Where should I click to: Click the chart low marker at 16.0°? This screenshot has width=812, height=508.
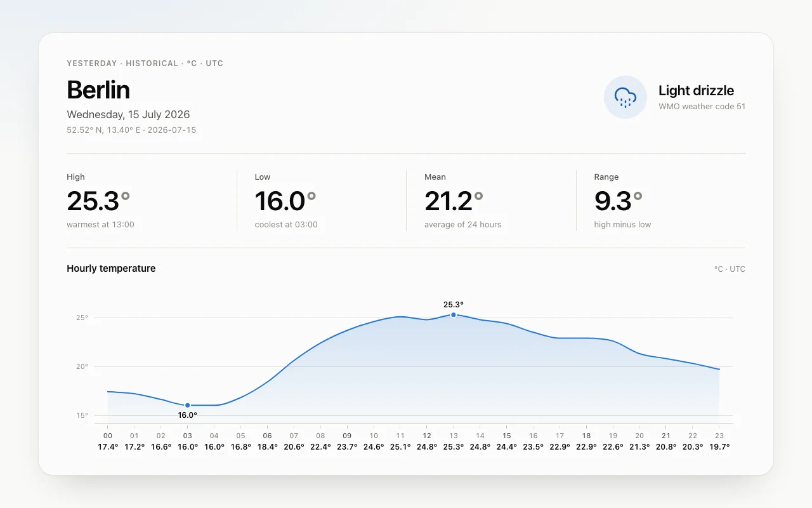point(187,405)
